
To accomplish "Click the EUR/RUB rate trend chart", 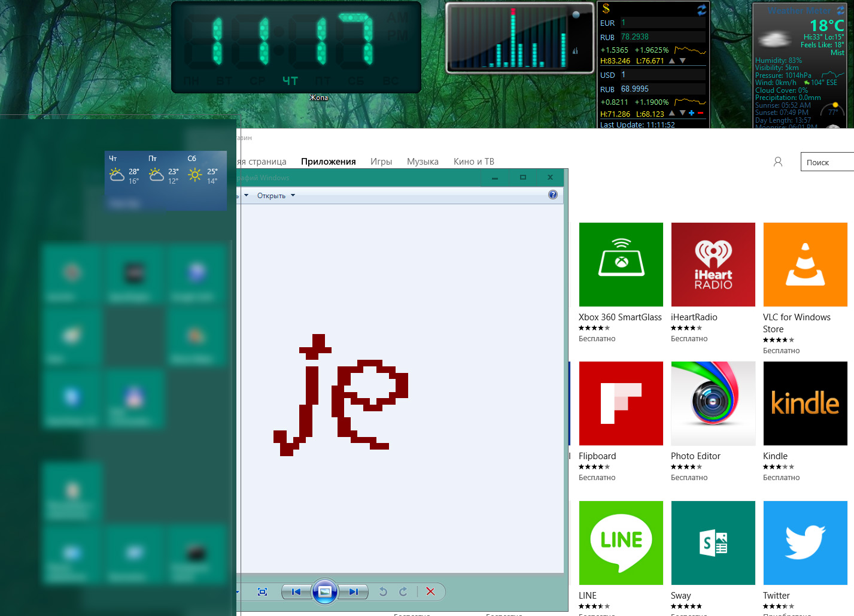I will (690, 50).
